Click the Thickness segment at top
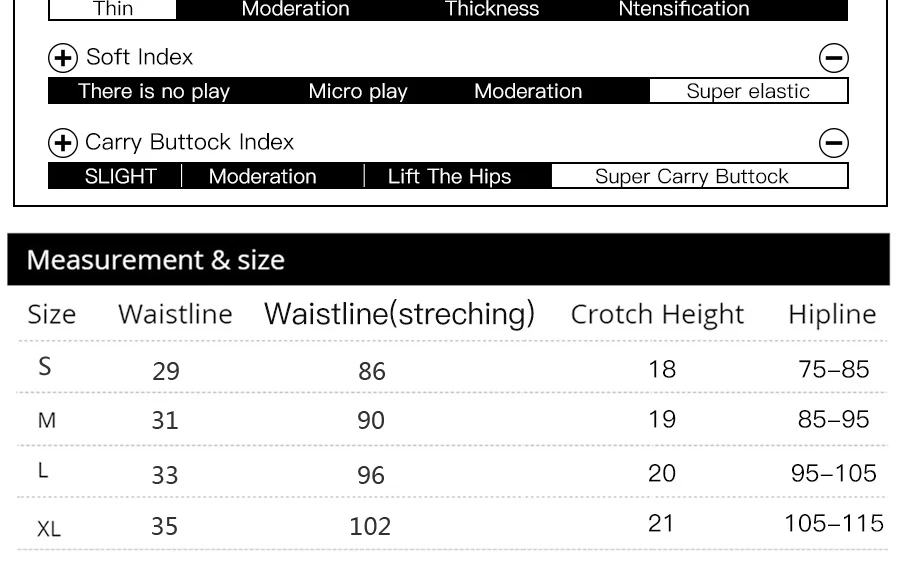Viewport: 900px width, 566px height. click(492, 9)
